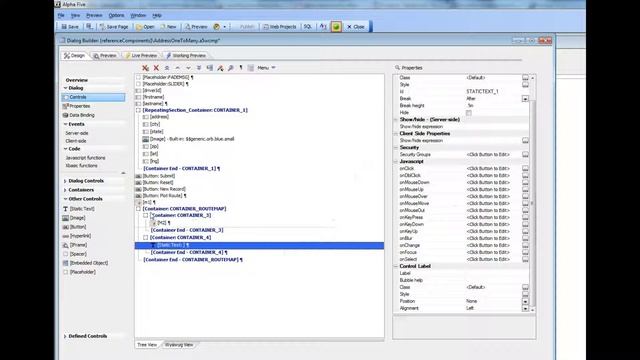Switch to the Design tab
This screenshot has height=360, width=640.
(75, 56)
